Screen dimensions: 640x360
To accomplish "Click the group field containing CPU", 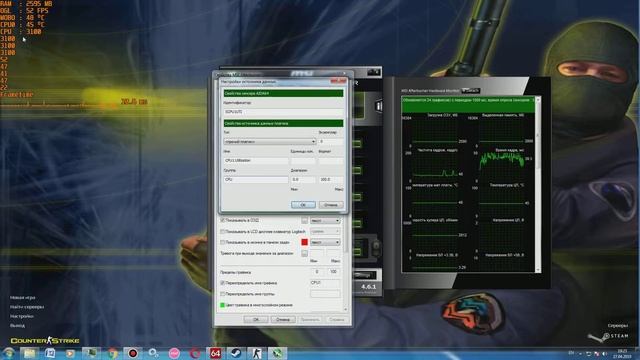I will [x=256, y=180].
